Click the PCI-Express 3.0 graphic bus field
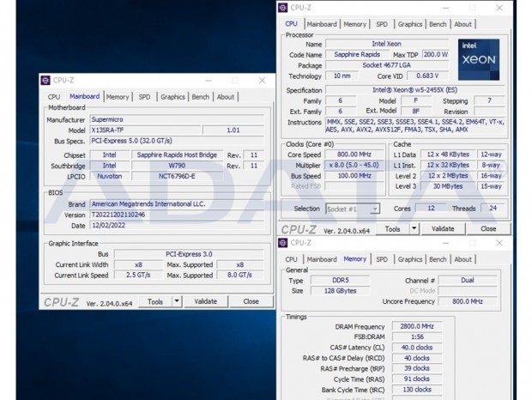Viewport: 532px width, 400px height. (x=189, y=254)
